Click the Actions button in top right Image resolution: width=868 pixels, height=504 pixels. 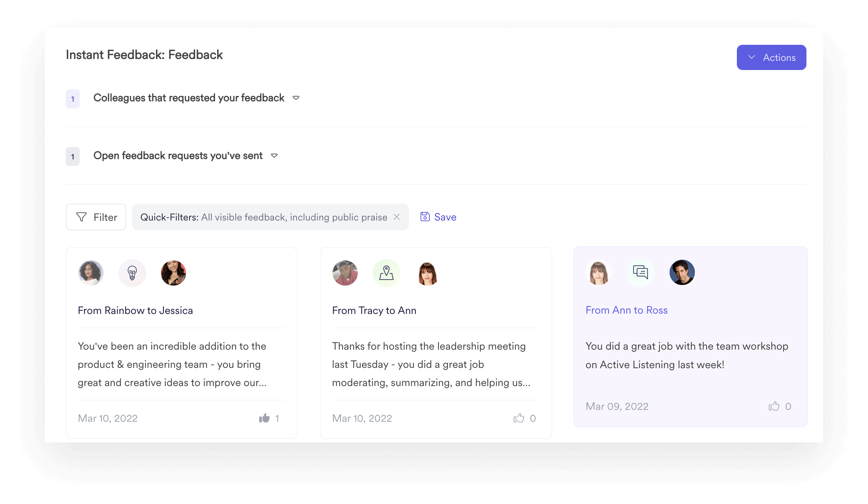point(772,58)
